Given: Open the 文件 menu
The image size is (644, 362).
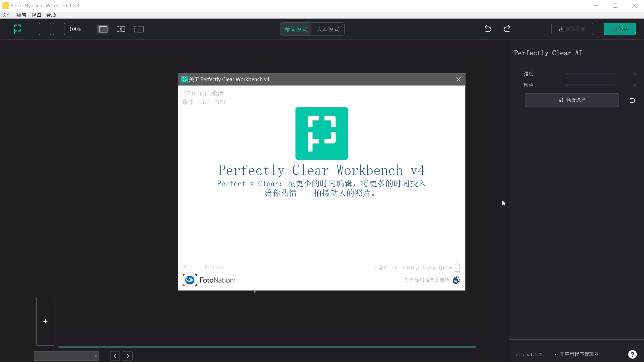Looking at the screenshot, I should [x=7, y=15].
